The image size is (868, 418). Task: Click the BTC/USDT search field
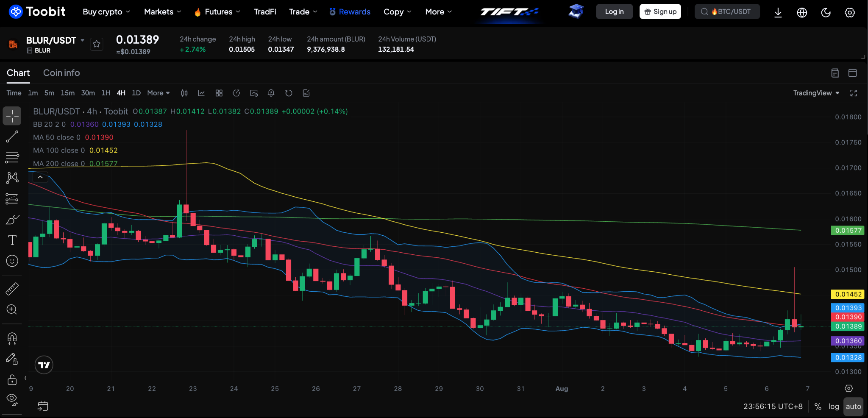point(727,12)
